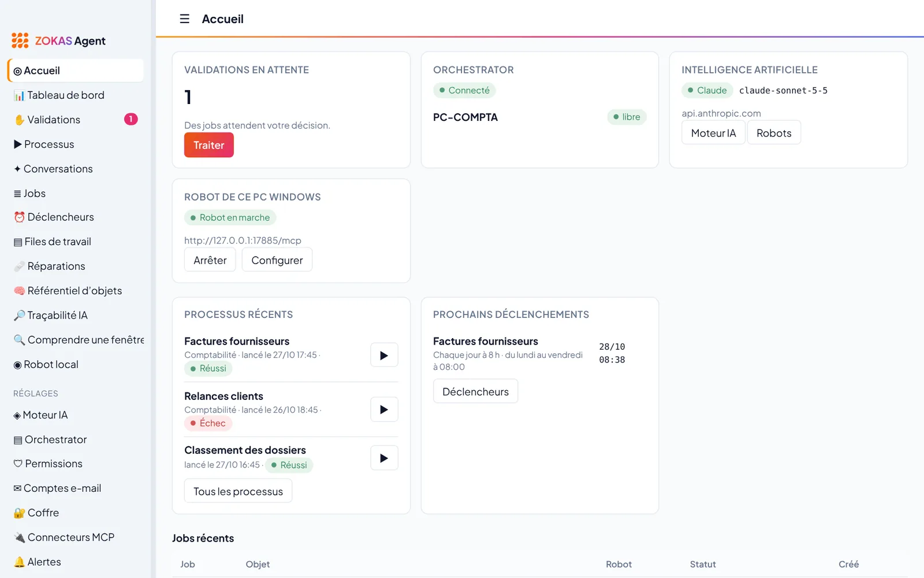
Task: Open Référentiel d'objets
Action: 76,291
